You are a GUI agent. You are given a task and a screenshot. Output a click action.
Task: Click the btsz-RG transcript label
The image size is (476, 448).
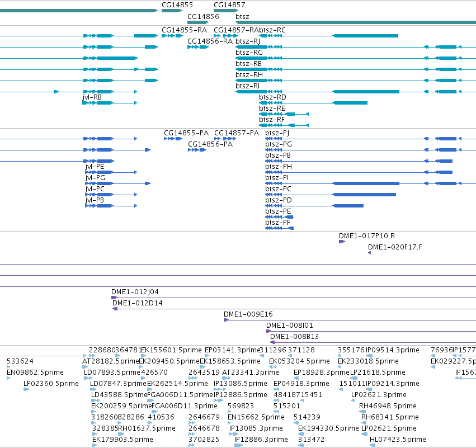[249, 53]
